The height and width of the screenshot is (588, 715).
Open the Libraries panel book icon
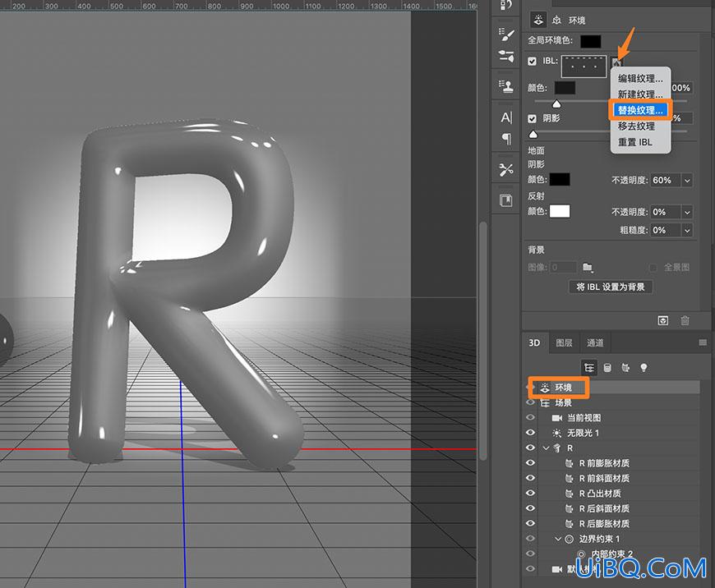click(x=505, y=200)
